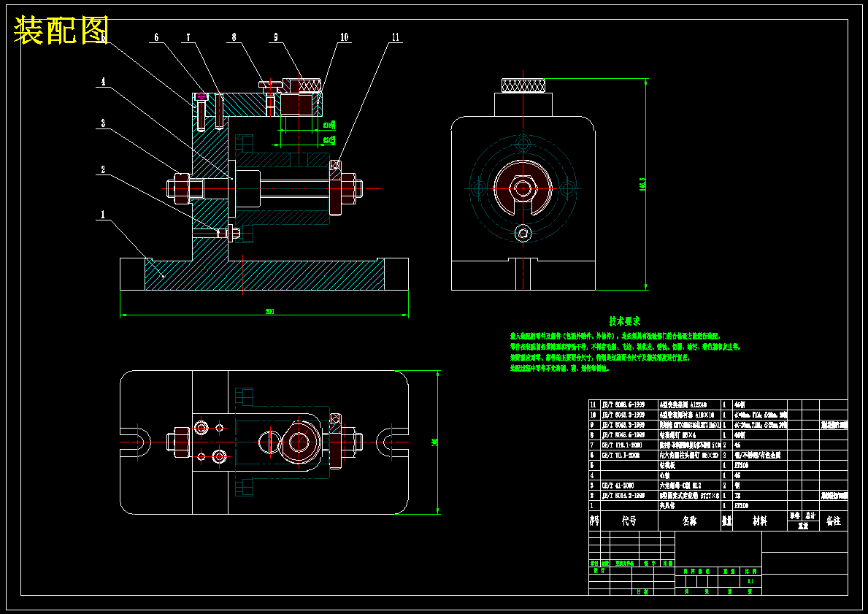Click the '146.5' height dimension on side view
The height and width of the screenshot is (614, 868).
click(642, 185)
